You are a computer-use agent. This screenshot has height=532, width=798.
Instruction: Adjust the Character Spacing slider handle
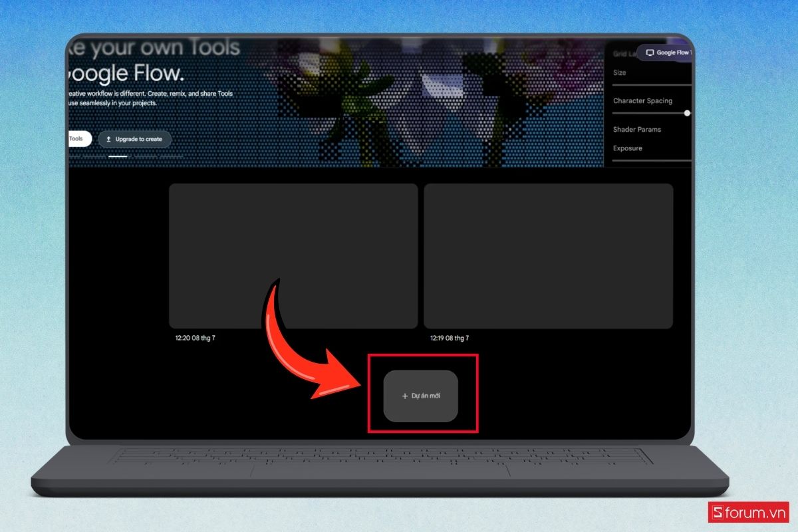point(687,113)
